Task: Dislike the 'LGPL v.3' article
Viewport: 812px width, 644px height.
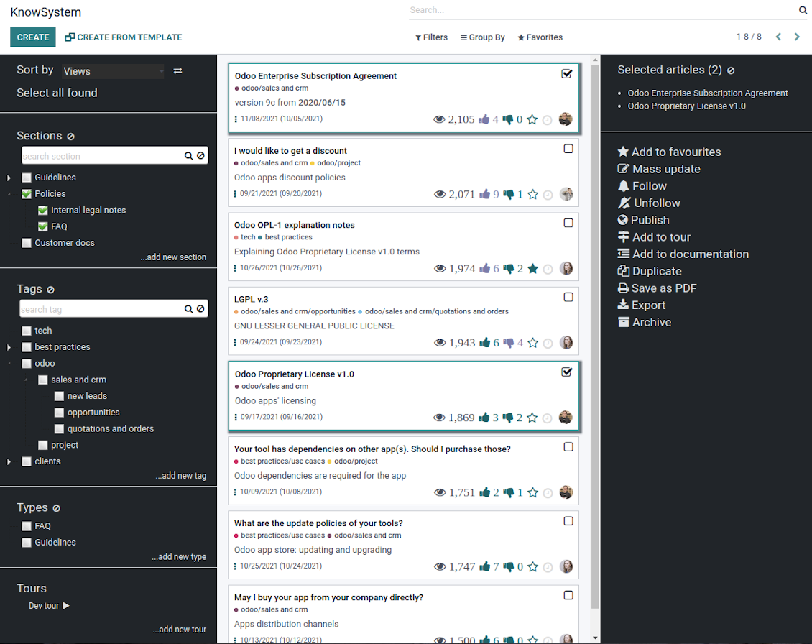Action: 509,343
